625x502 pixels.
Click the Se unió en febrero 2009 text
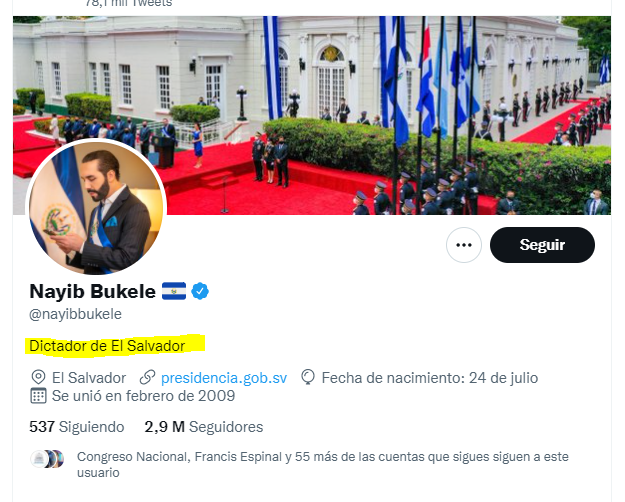pos(143,396)
